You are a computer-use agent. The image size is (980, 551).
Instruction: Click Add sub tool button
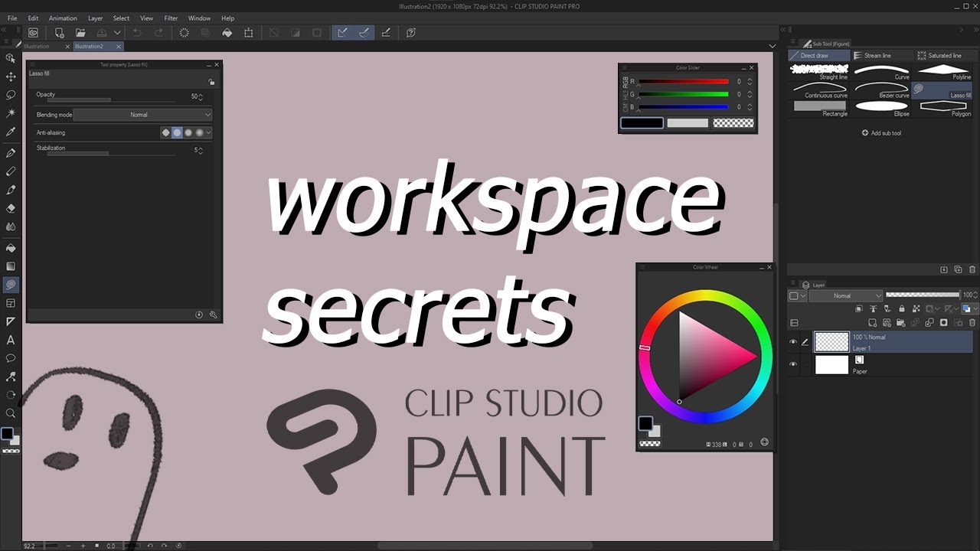click(881, 133)
